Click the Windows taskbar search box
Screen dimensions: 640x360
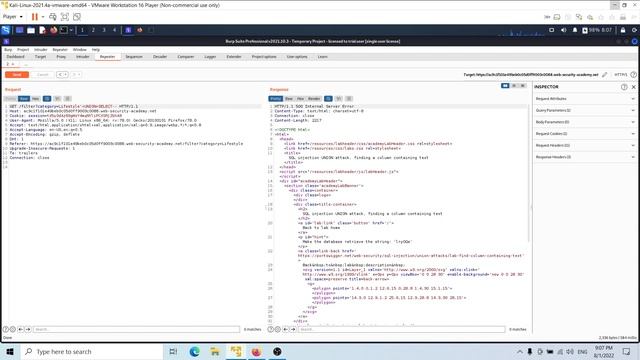[91, 351]
